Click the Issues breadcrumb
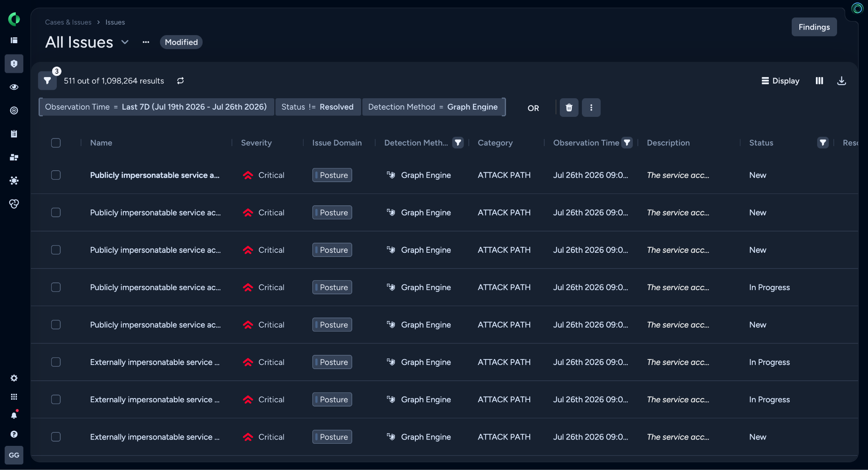This screenshot has height=470, width=868. pyautogui.click(x=115, y=22)
